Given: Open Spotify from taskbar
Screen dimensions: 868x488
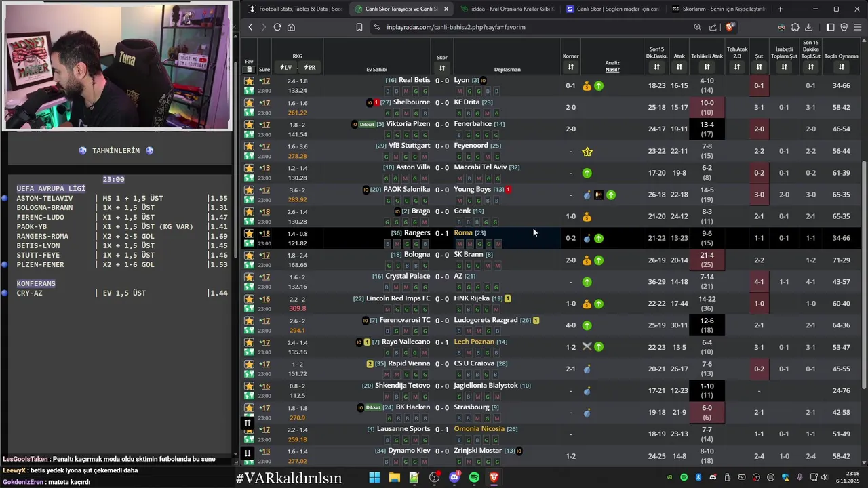Looking at the screenshot, I should [x=474, y=478].
